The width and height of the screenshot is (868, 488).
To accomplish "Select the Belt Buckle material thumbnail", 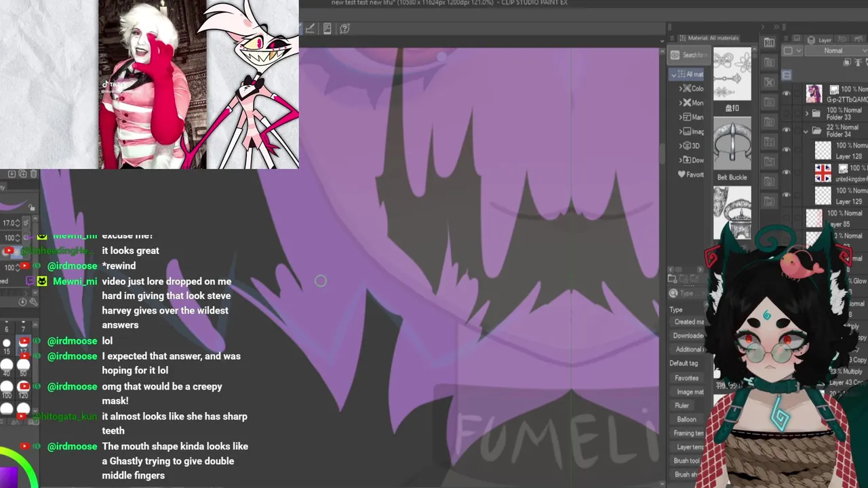I will [732, 144].
